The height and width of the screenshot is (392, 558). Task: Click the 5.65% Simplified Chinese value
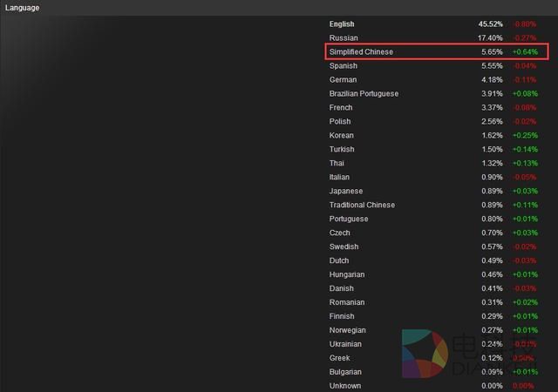492,52
